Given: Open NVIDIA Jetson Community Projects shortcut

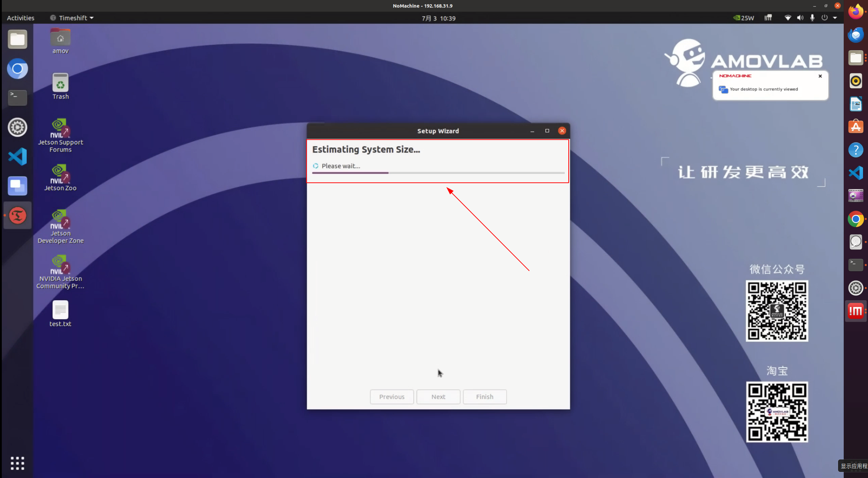Looking at the screenshot, I should coord(60,271).
